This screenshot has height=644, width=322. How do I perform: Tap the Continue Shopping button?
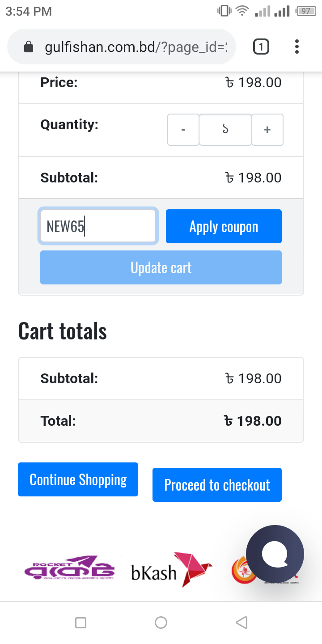[78, 479]
